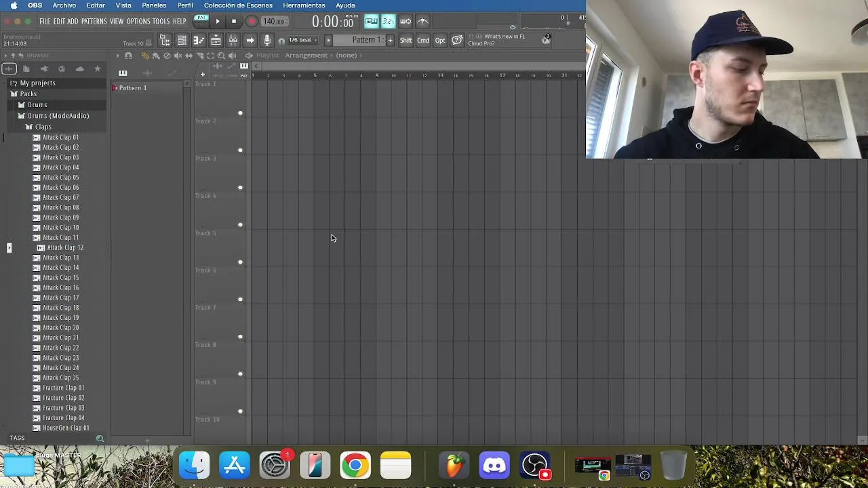Click the Opt modifier button
The image size is (868, 488).
click(440, 41)
